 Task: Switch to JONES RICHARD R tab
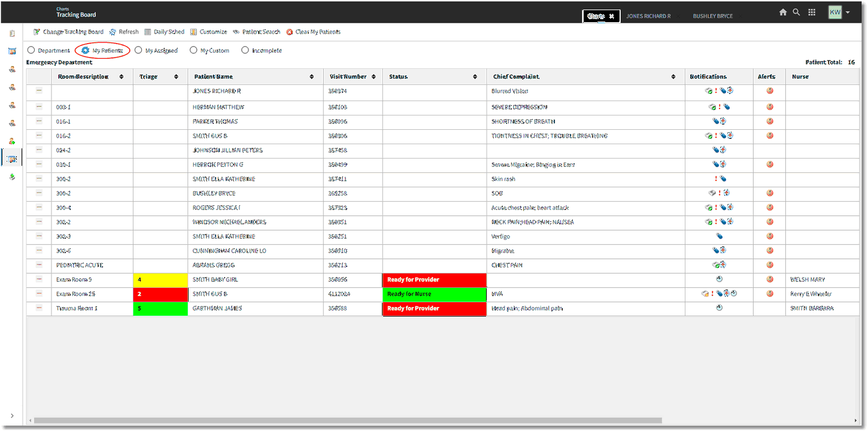[x=648, y=16]
